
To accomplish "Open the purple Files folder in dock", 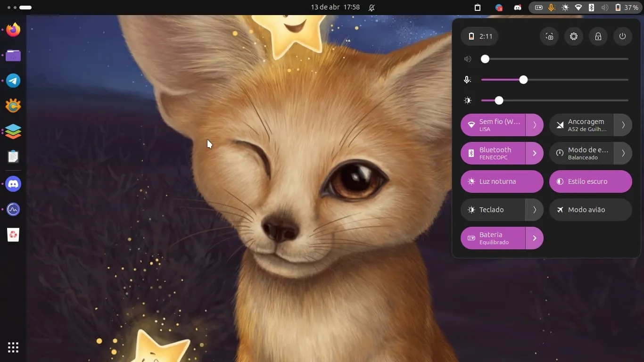I will (x=13, y=55).
